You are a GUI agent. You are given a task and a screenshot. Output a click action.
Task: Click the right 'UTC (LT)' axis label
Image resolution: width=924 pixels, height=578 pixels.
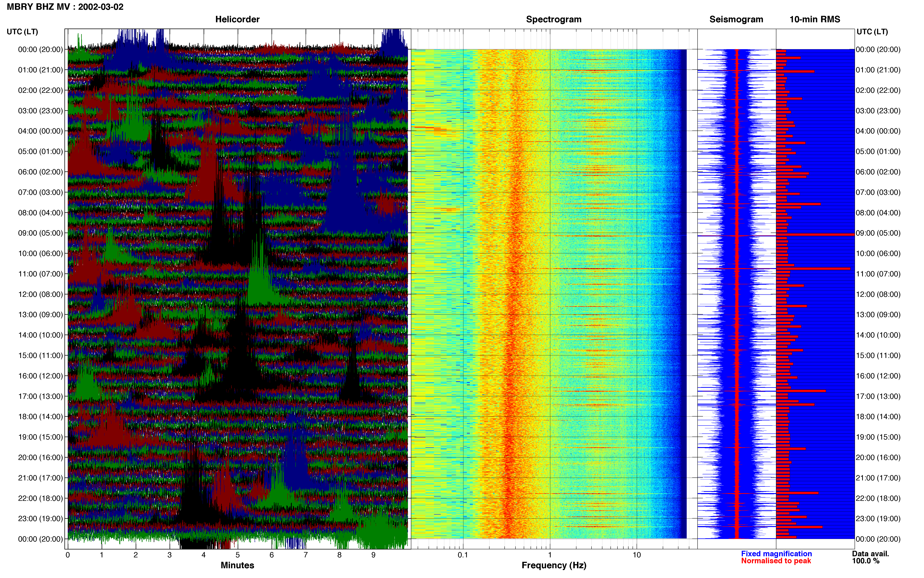tap(872, 32)
